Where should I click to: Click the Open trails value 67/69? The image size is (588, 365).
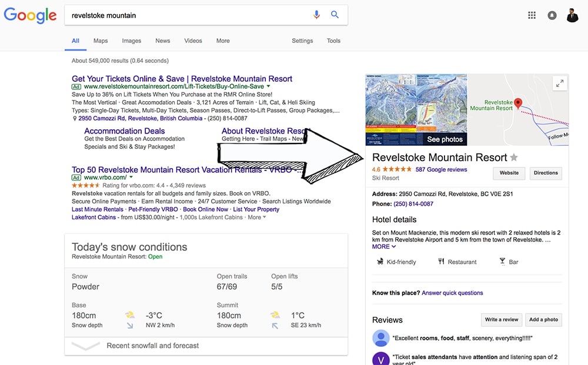pos(227,287)
